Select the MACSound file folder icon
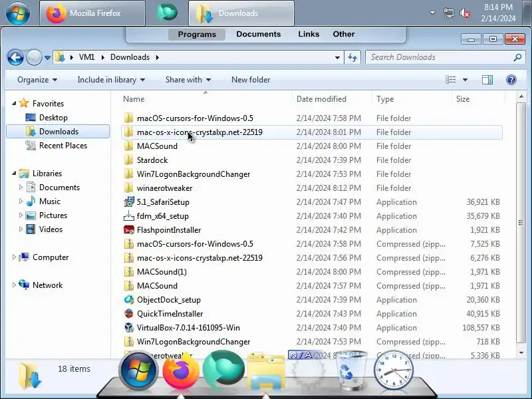532x399 pixels. pos(128,146)
